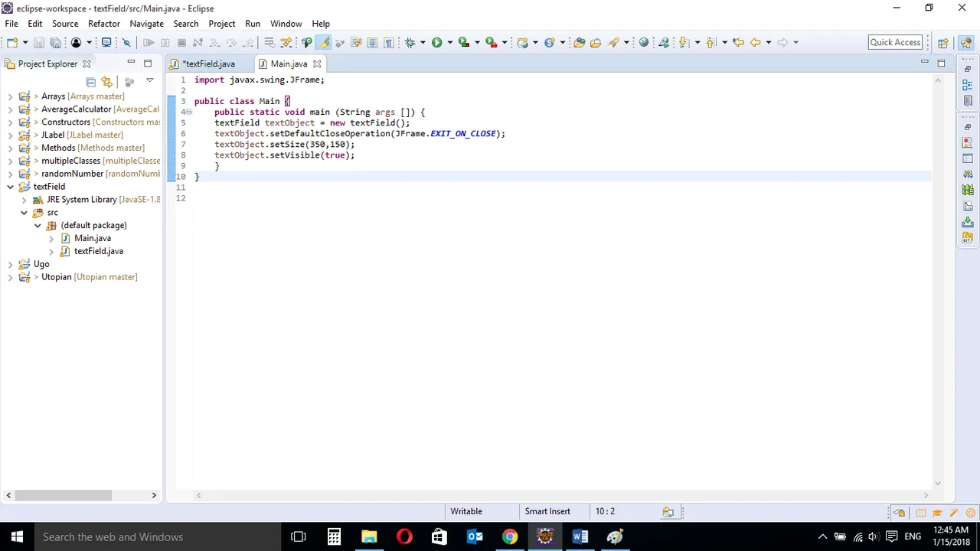Open the File menu
Image resolution: width=980 pixels, height=551 pixels.
[x=11, y=24]
